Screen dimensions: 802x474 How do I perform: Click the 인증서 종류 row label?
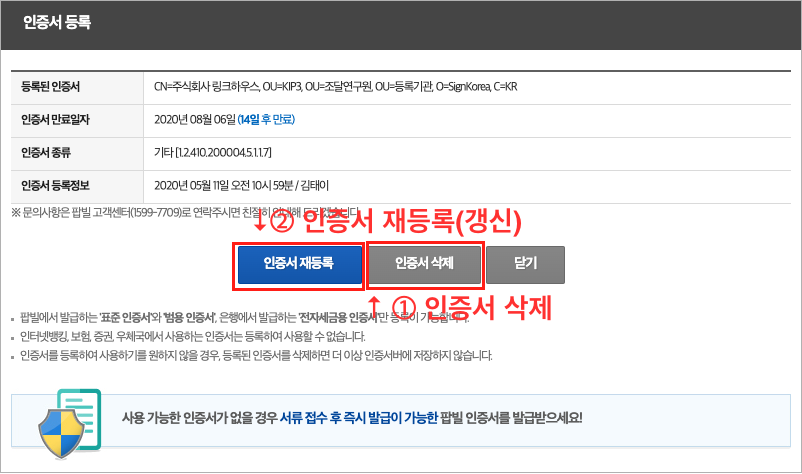tap(46, 152)
